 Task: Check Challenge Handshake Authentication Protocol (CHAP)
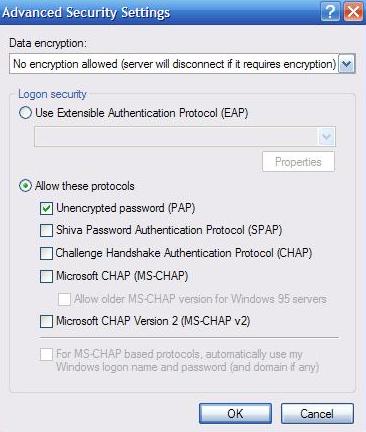[x=46, y=253]
